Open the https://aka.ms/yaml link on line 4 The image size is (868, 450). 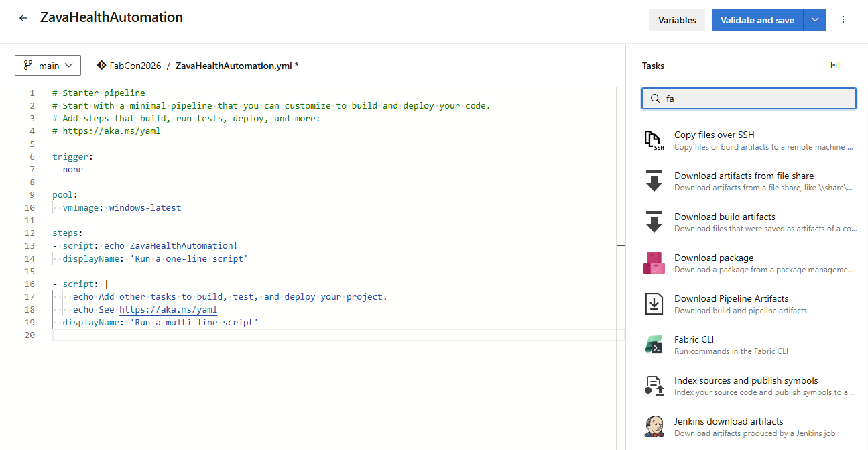click(111, 131)
